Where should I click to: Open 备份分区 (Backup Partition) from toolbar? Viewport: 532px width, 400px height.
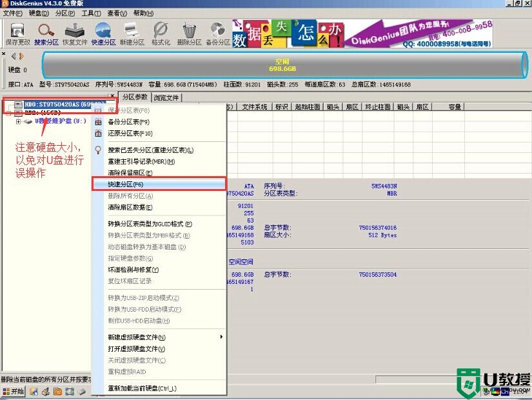point(218,33)
